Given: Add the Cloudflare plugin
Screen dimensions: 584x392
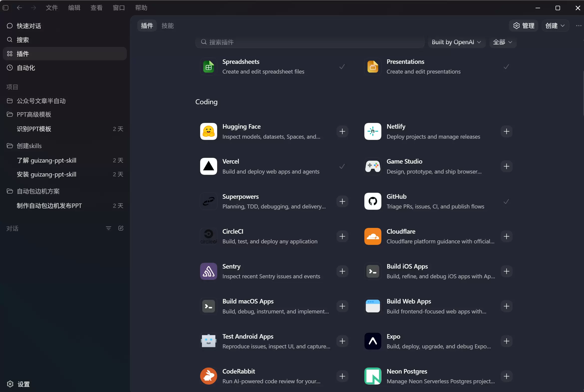Looking at the screenshot, I should click(x=506, y=236).
